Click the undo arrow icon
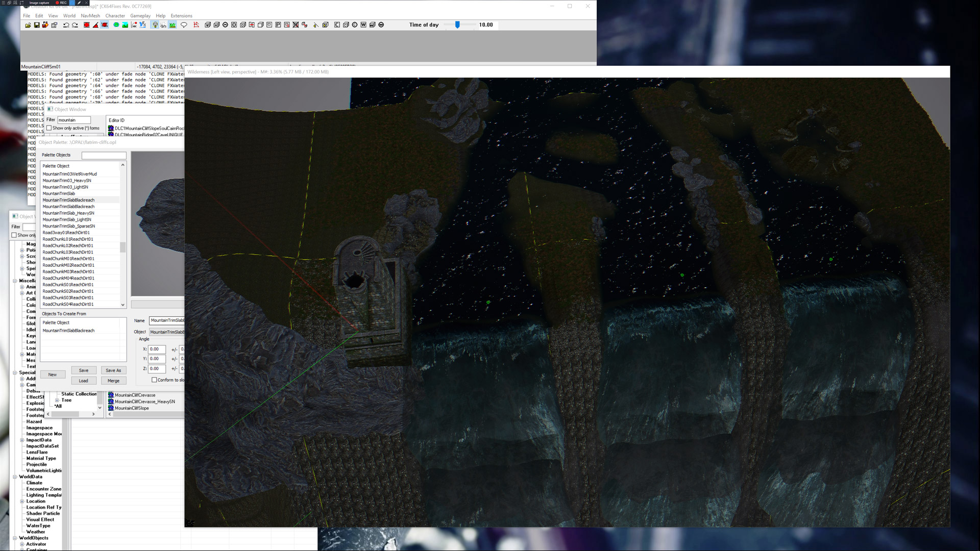Screen dimensions: 980x551 [66, 25]
